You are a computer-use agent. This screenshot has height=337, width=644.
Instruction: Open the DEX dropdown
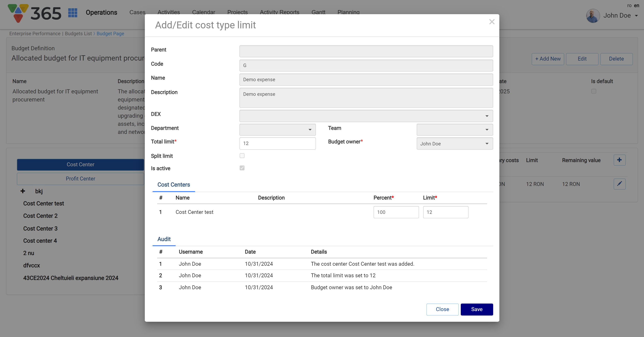click(x=366, y=116)
